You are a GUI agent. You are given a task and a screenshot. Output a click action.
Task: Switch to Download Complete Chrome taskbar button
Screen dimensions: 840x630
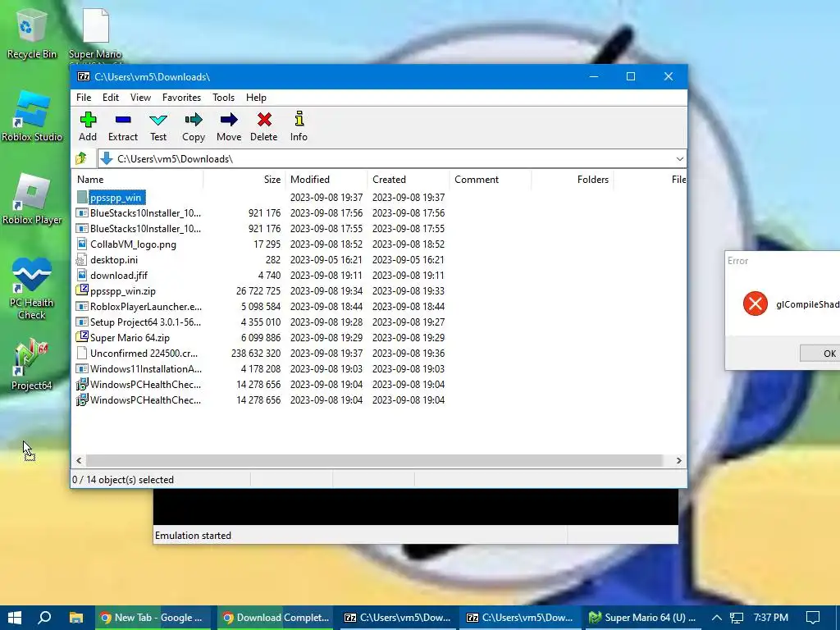(x=276, y=618)
